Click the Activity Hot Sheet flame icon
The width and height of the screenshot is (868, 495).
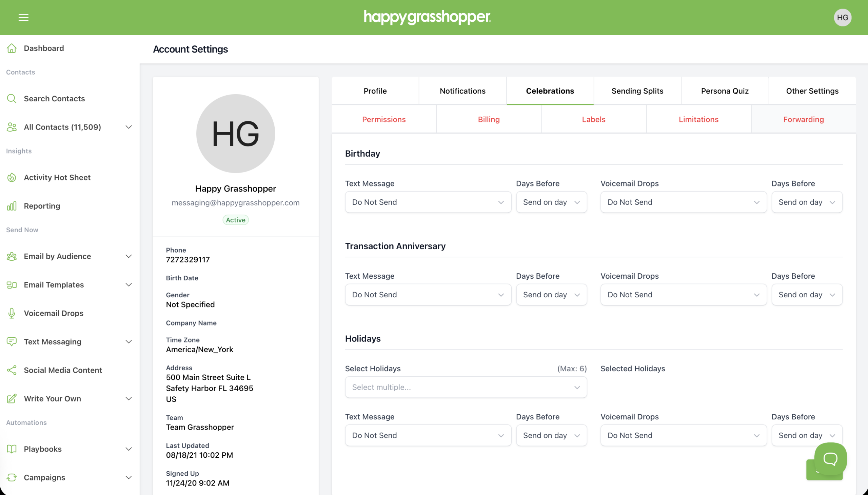point(12,177)
